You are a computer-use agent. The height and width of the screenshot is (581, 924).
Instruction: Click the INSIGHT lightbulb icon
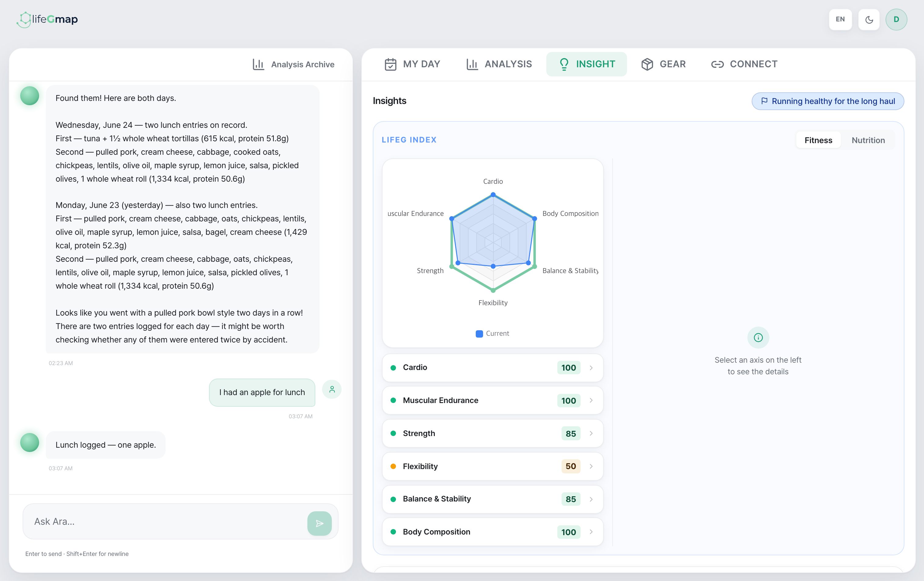point(564,64)
